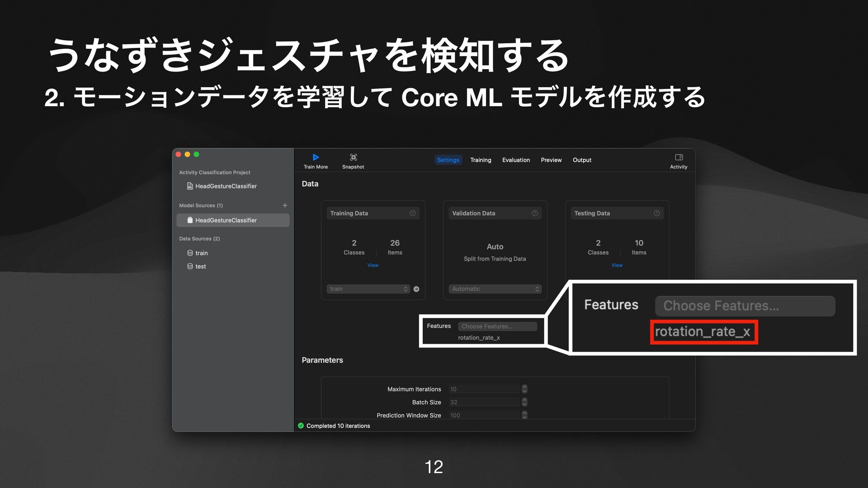Click the Batch Size input field

(x=484, y=402)
